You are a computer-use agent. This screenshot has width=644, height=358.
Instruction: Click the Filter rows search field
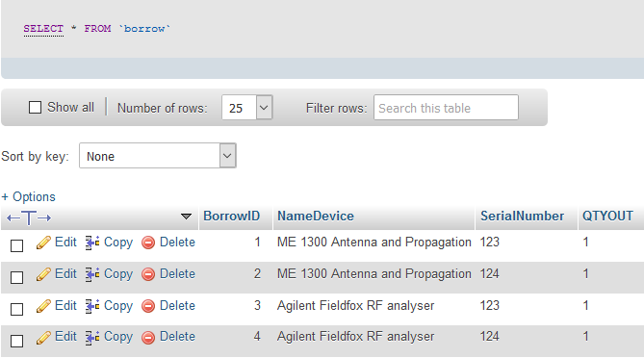click(x=446, y=108)
